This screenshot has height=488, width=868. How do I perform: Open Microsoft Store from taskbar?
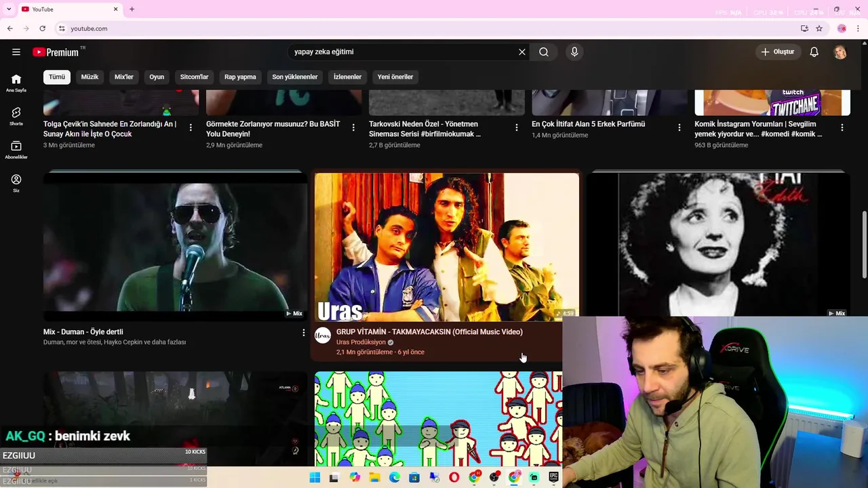pyautogui.click(x=414, y=478)
